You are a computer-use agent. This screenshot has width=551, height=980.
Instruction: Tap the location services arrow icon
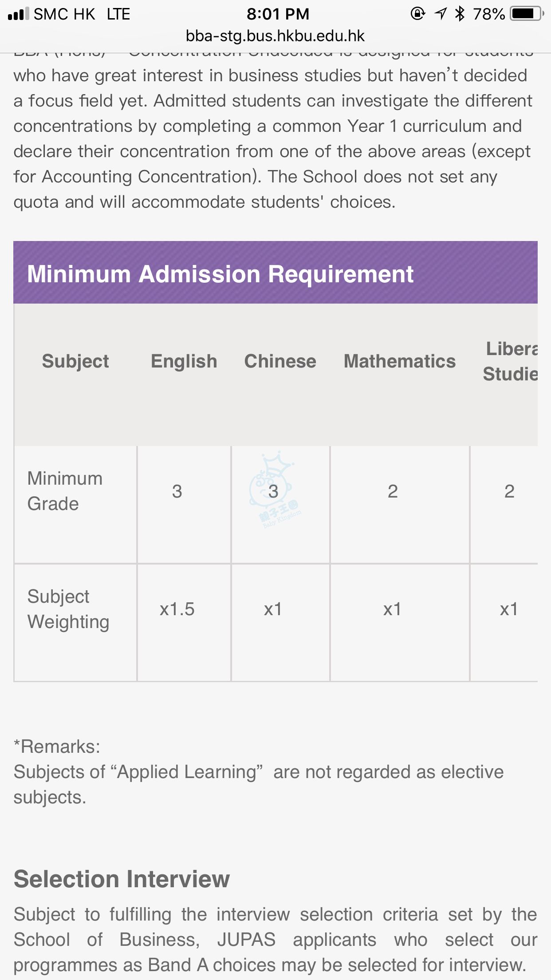click(441, 14)
